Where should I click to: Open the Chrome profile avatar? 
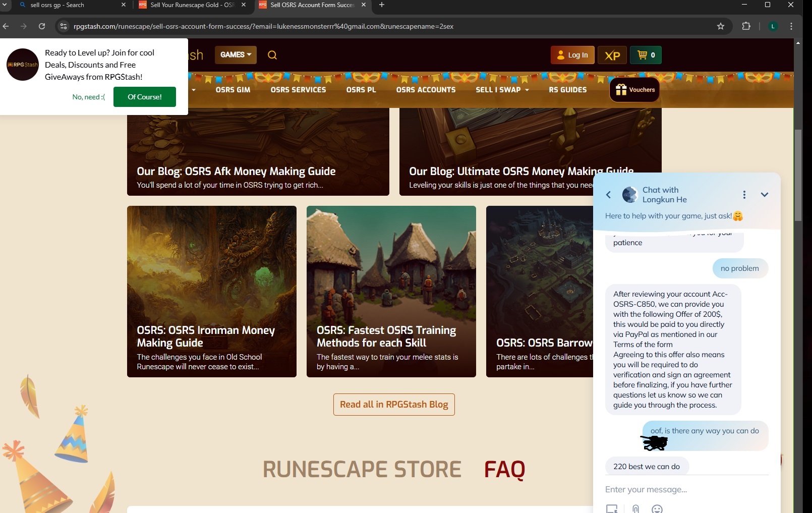(x=773, y=26)
